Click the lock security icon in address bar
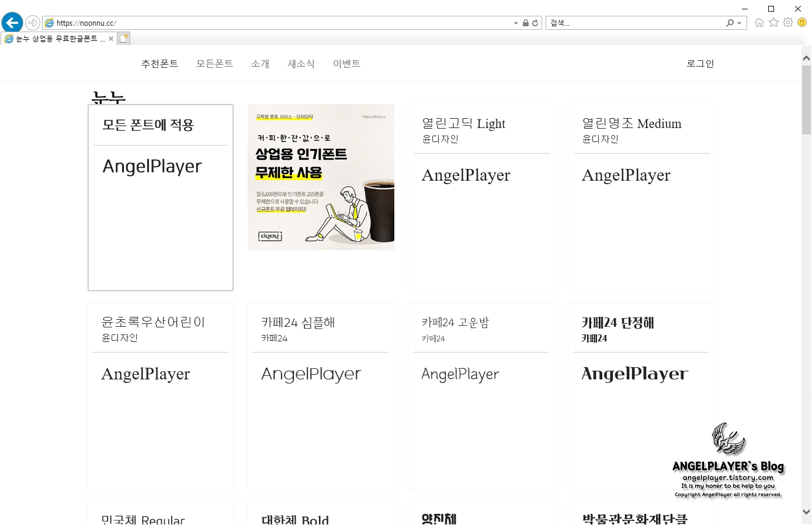Screen dimensions: 812x525 pyautogui.click(x=526, y=23)
